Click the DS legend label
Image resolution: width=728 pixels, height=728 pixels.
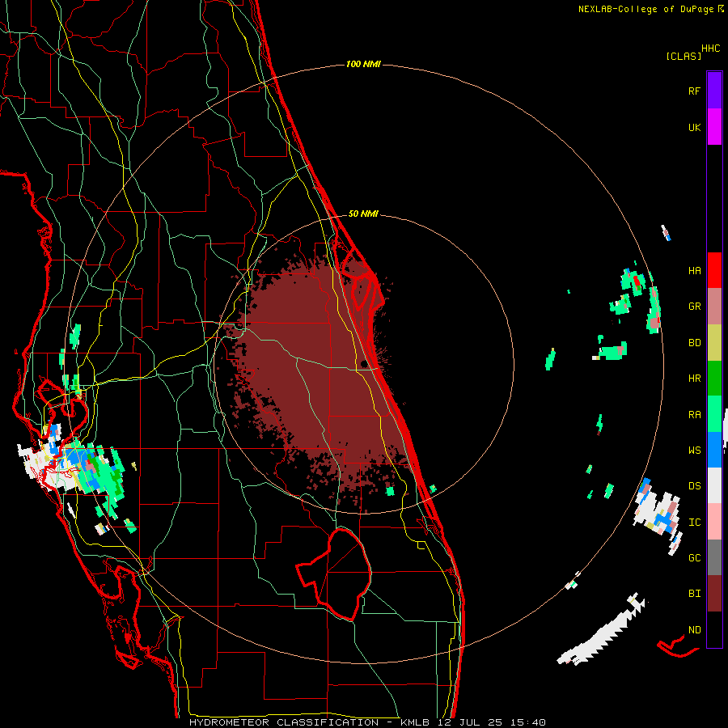[x=694, y=485]
